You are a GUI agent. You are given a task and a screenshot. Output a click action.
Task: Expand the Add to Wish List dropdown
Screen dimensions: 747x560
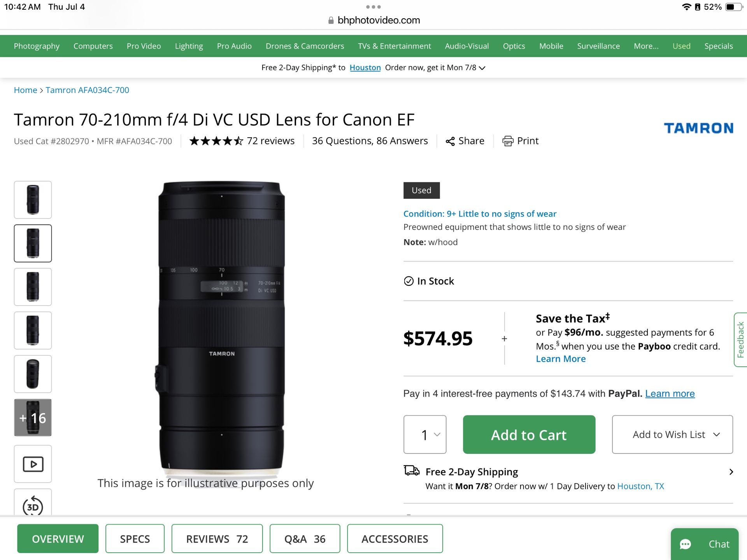(672, 434)
